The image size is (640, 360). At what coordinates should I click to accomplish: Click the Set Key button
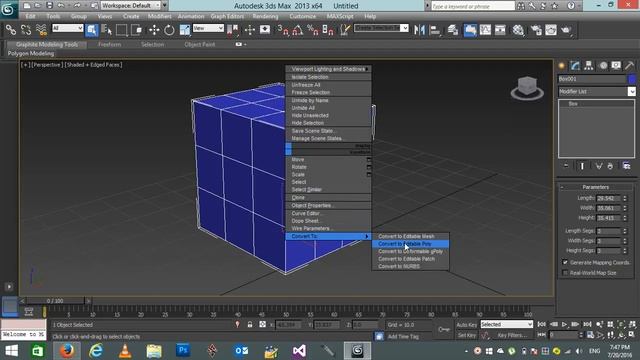tap(467, 335)
